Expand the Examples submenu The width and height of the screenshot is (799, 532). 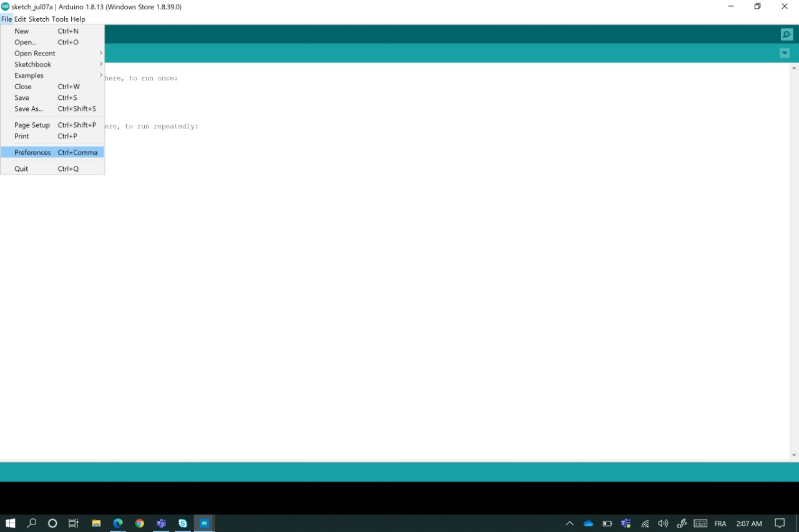point(52,76)
